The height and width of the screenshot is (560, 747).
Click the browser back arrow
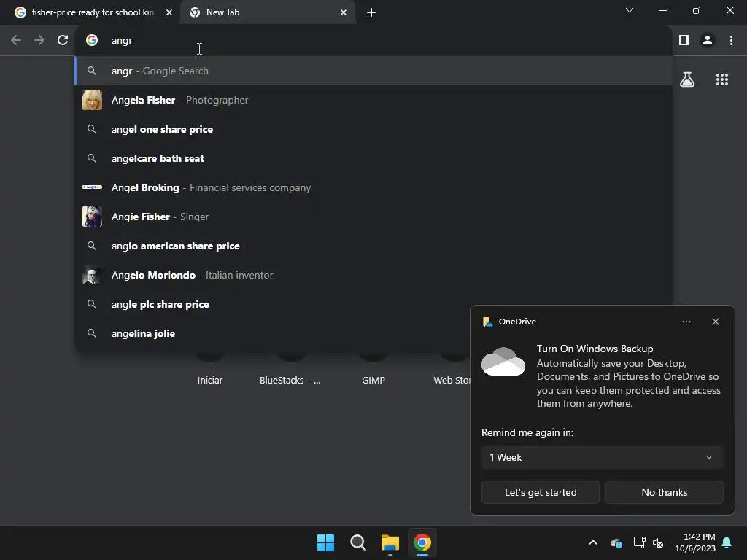click(x=16, y=41)
